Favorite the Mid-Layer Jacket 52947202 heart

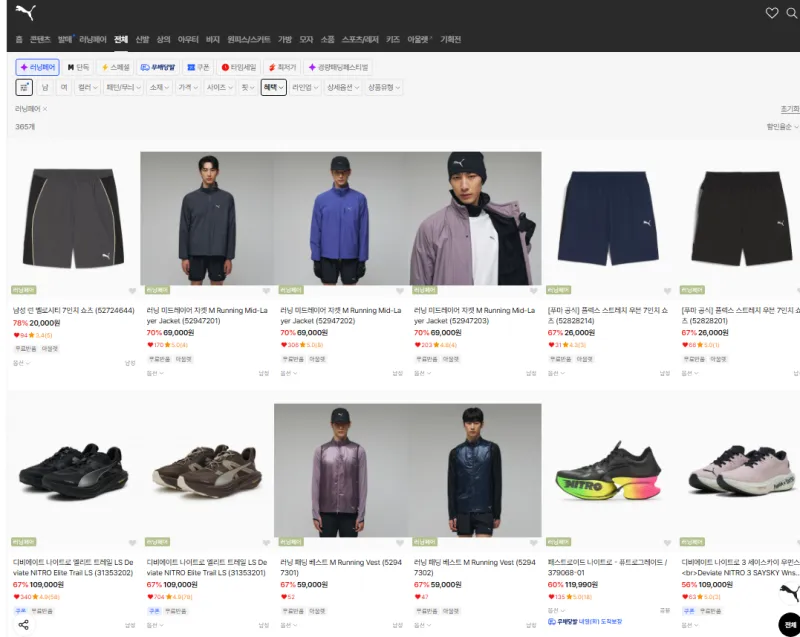(x=399, y=291)
